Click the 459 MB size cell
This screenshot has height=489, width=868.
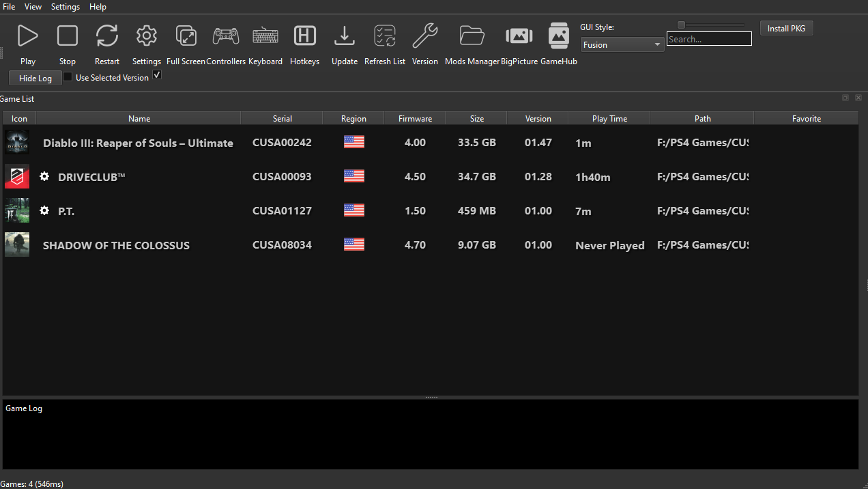[476, 211]
